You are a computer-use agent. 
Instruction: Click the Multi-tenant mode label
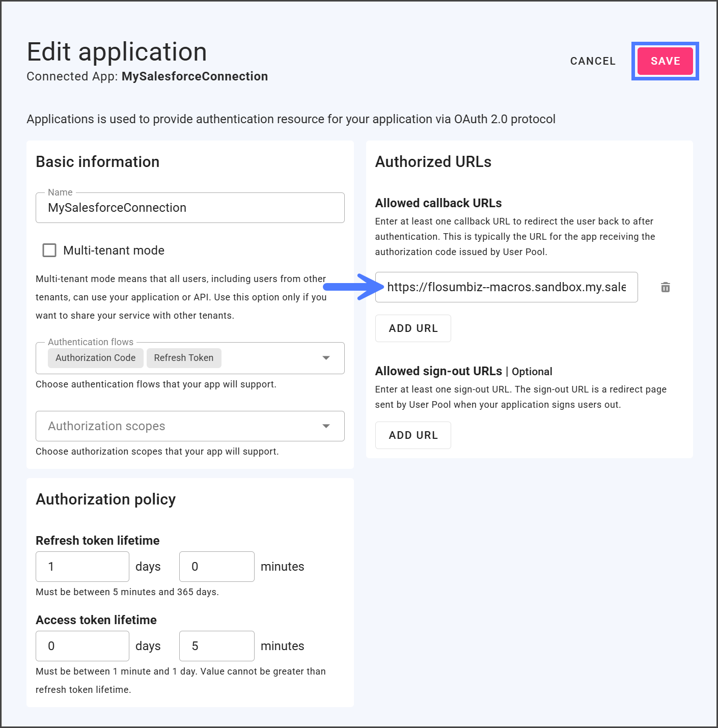point(114,250)
